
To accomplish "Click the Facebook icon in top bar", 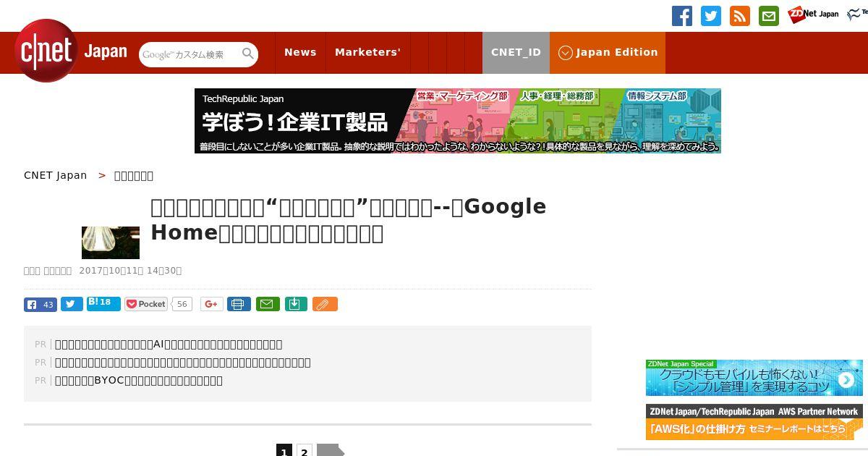I will tap(682, 16).
